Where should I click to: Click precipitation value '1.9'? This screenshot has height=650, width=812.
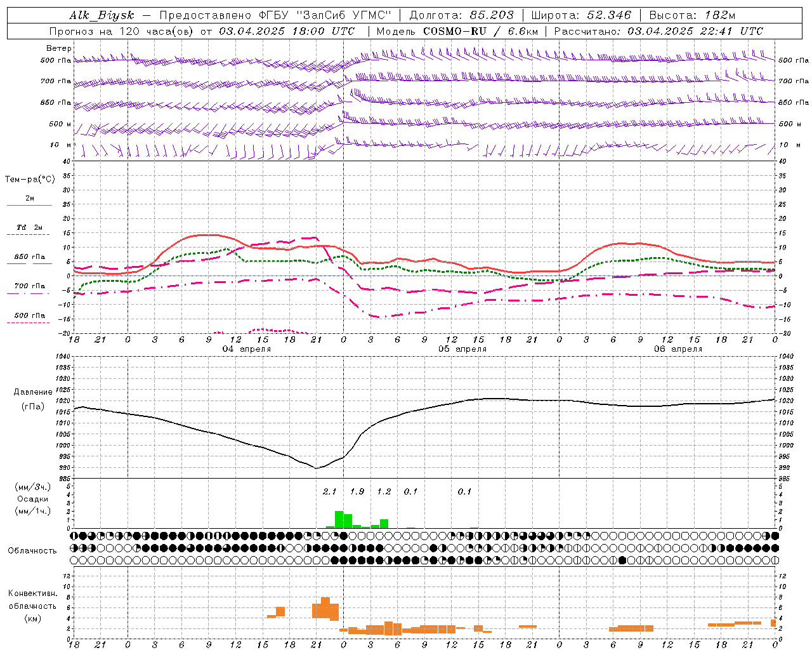pyautogui.click(x=357, y=492)
